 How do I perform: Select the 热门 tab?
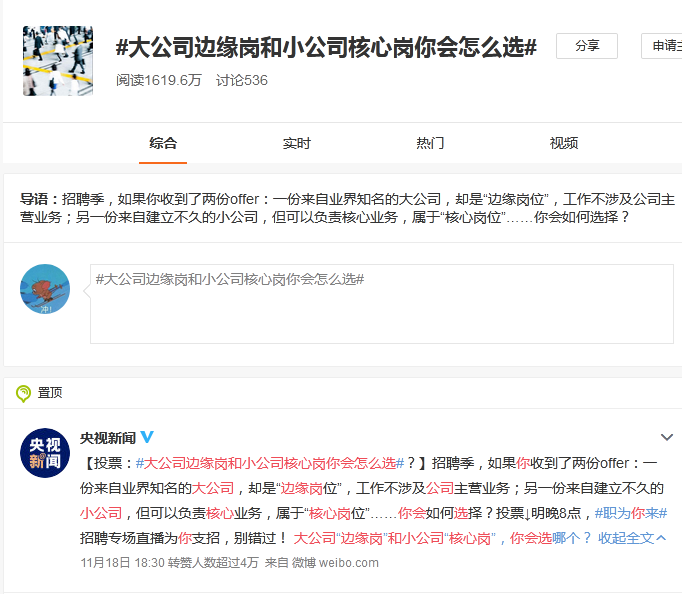(430, 143)
